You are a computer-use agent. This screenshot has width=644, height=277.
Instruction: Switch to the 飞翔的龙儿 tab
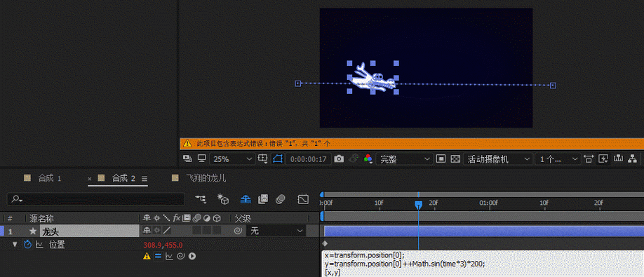click(x=206, y=178)
